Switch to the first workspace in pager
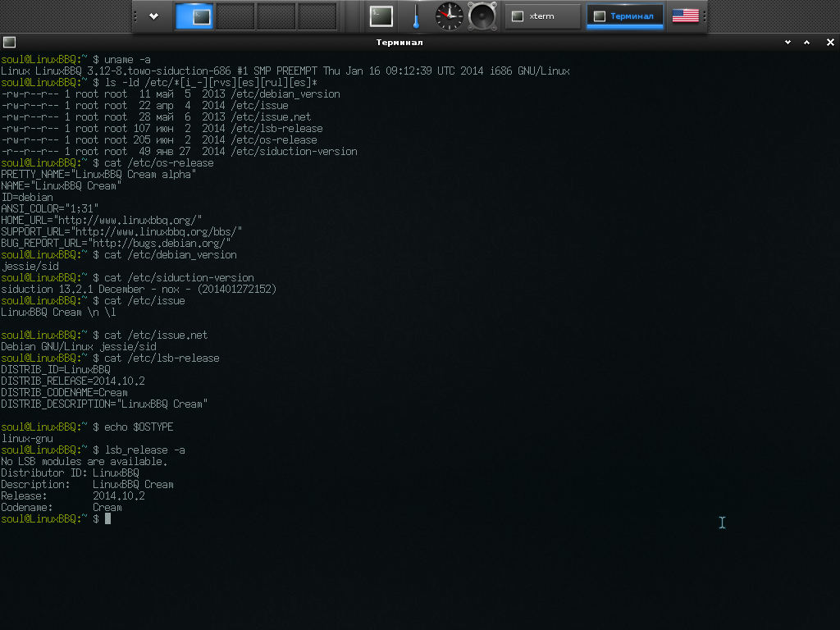840x630 pixels. coord(194,16)
